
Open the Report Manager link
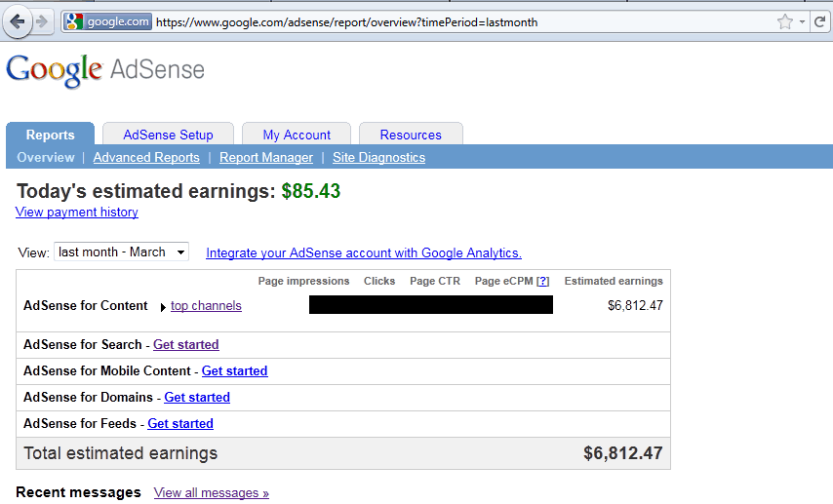click(266, 157)
